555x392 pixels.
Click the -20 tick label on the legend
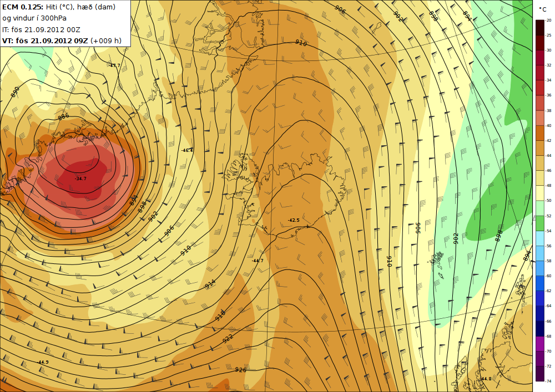pyautogui.click(x=549, y=21)
